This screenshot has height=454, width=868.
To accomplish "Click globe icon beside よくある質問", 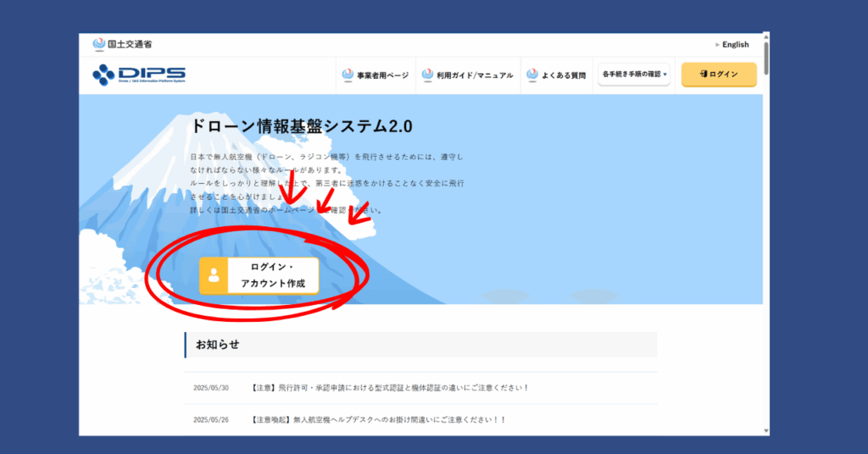I will 532,75.
